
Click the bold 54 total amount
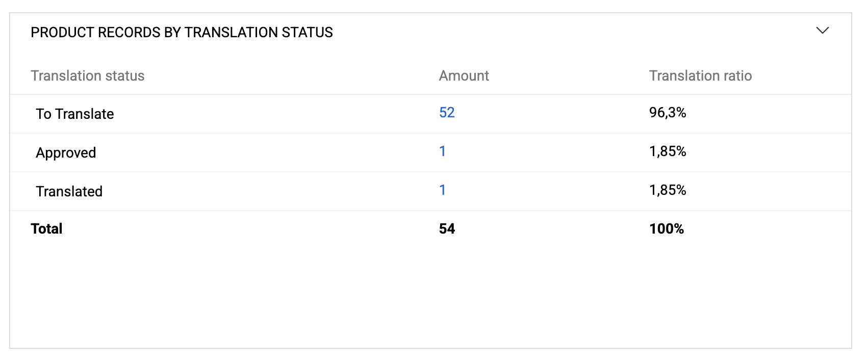pos(447,229)
